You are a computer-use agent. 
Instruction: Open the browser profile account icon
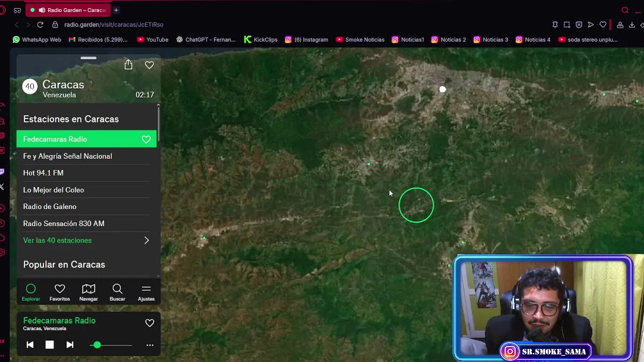click(620, 25)
